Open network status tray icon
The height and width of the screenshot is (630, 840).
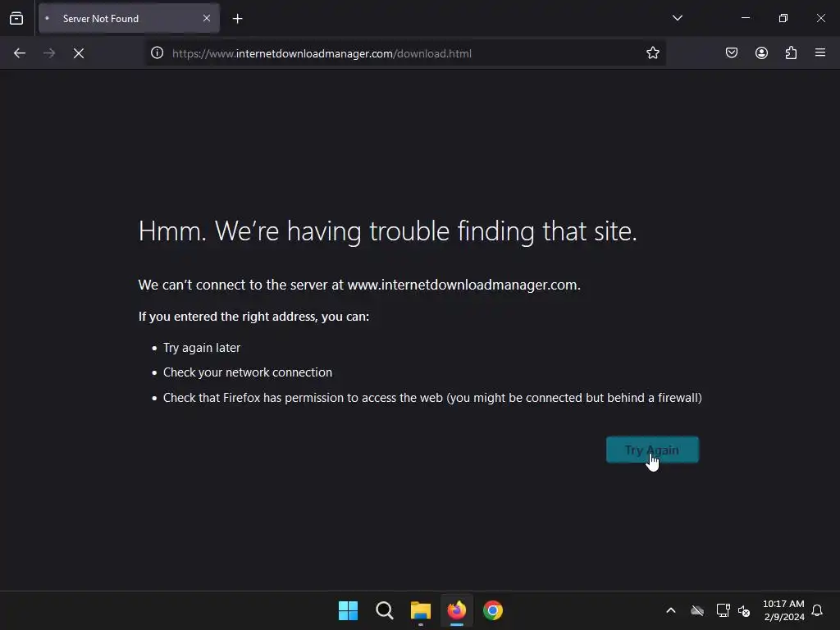coord(724,610)
